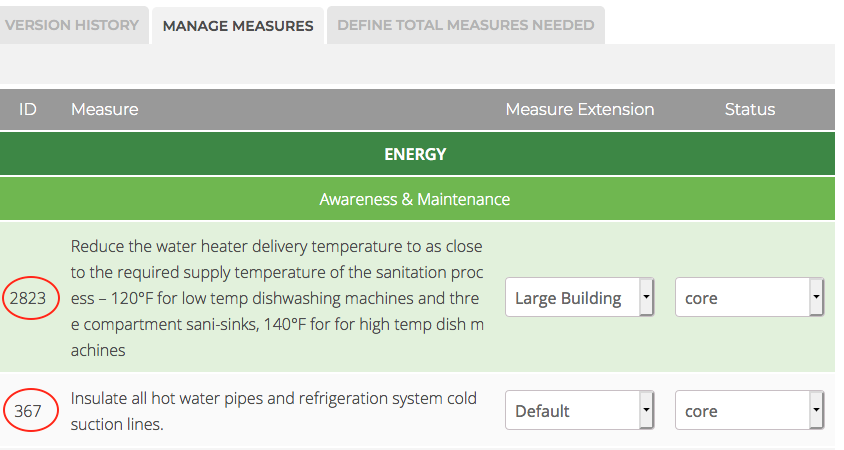Viewport: 844px width, 450px height.
Task: Click the Measure Extension column header
Action: (580, 109)
